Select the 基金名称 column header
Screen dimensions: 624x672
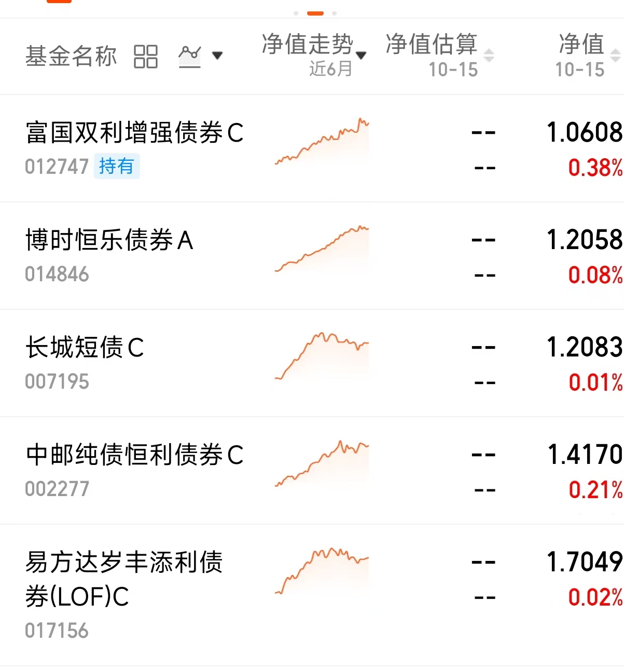[x=71, y=56]
